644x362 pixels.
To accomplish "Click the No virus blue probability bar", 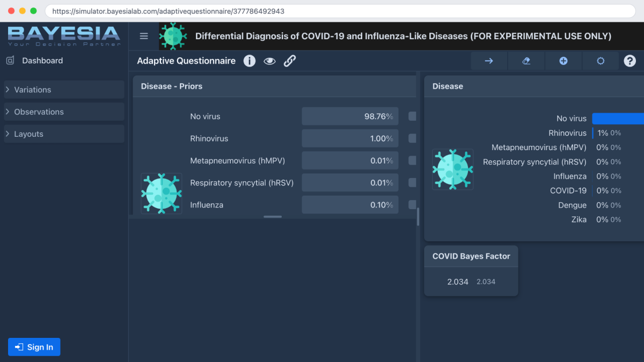I will tap(618, 119).
